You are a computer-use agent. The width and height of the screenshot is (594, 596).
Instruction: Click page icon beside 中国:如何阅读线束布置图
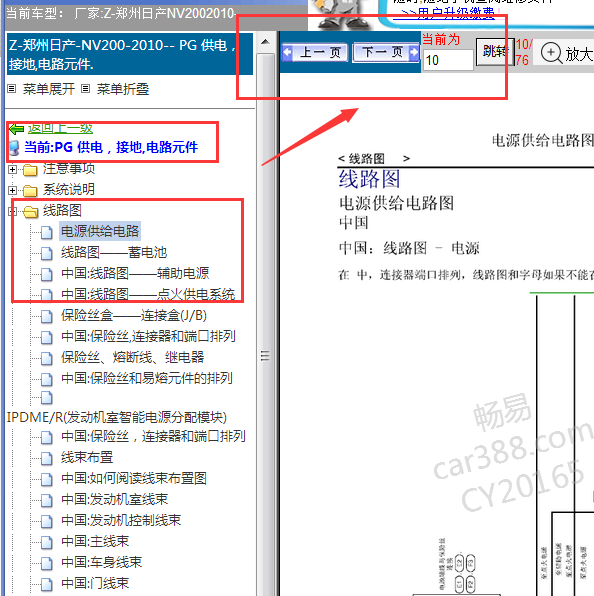pyautogui.click(x=46, y=479)
